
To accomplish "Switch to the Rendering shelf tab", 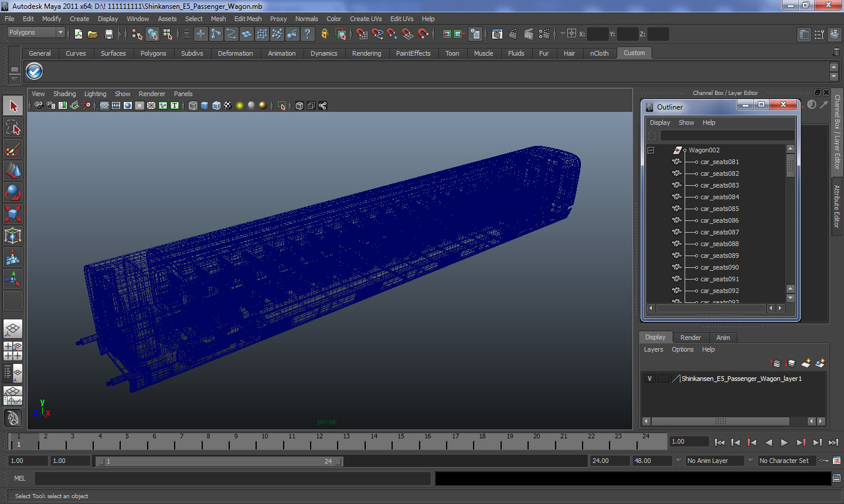I will pos(366,53).
